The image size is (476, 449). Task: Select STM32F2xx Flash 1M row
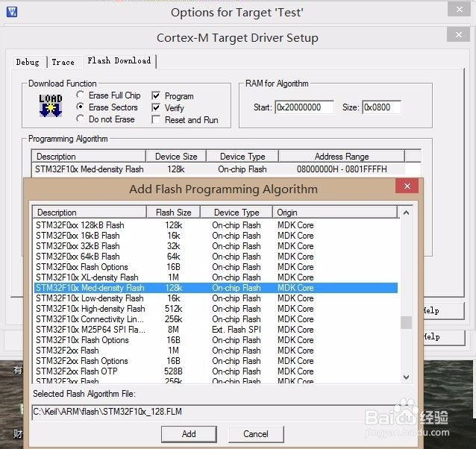click(x=216, y=351)
